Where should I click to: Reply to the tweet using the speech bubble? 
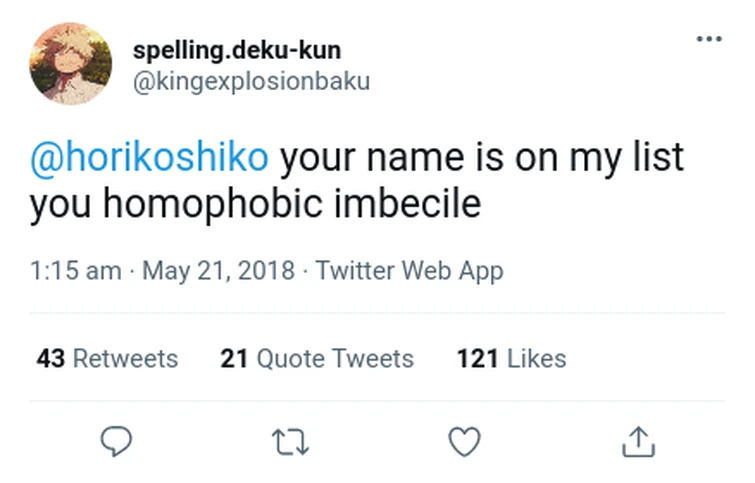pyautogui.click(x=117, y=441)
